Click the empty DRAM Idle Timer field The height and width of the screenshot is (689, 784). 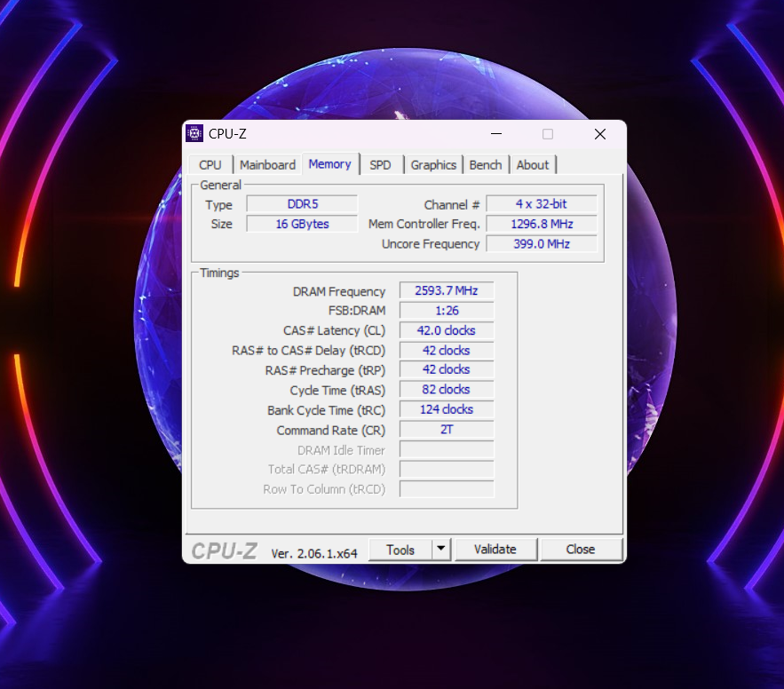(447, 449)
